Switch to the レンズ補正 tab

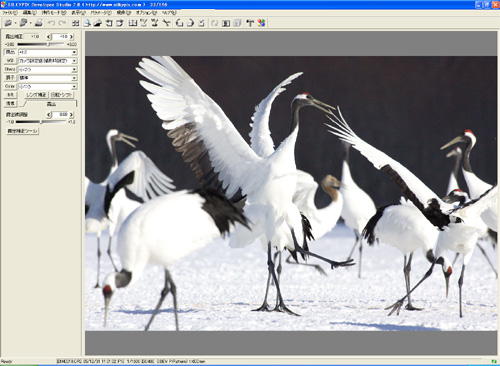[x=36, y=95]
